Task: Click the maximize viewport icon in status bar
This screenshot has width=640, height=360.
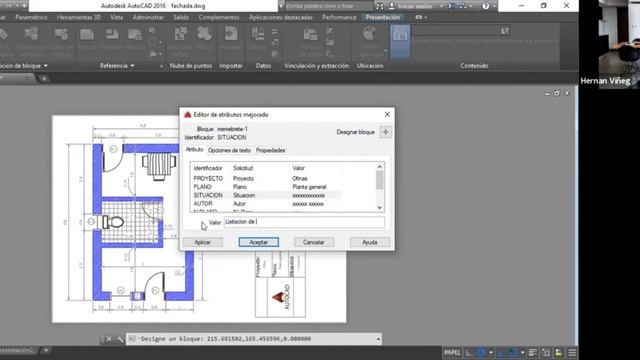Action: (546, 352)
